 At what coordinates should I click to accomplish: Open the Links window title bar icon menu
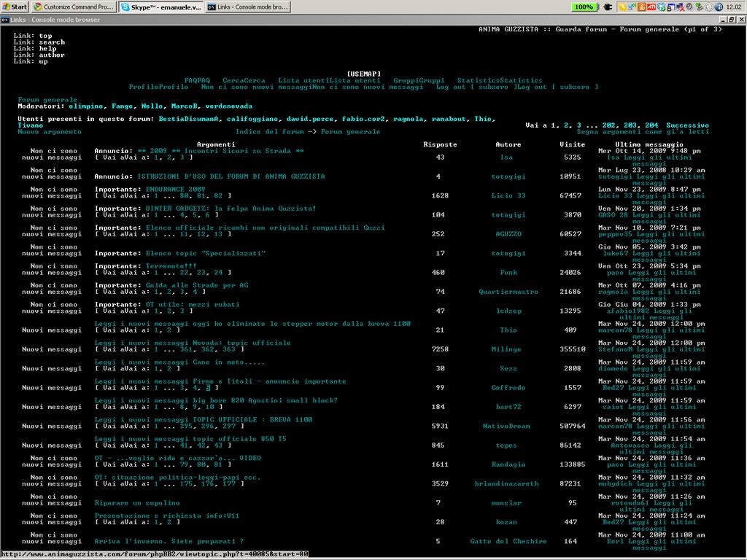(x=5, y=20)
